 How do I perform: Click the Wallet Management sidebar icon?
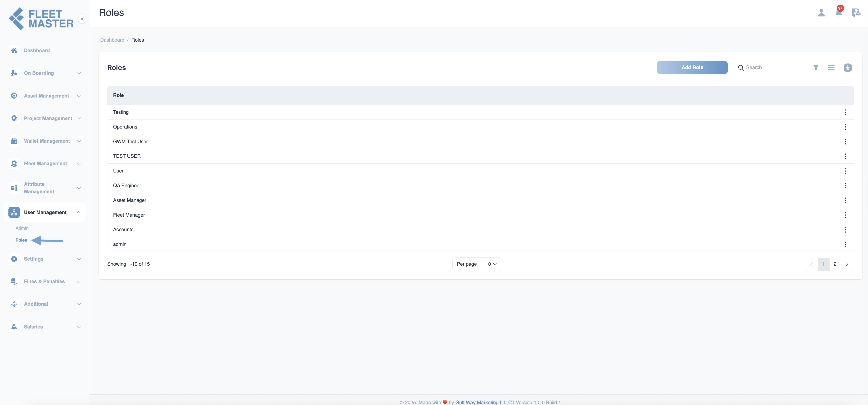(x=14, y=141)
